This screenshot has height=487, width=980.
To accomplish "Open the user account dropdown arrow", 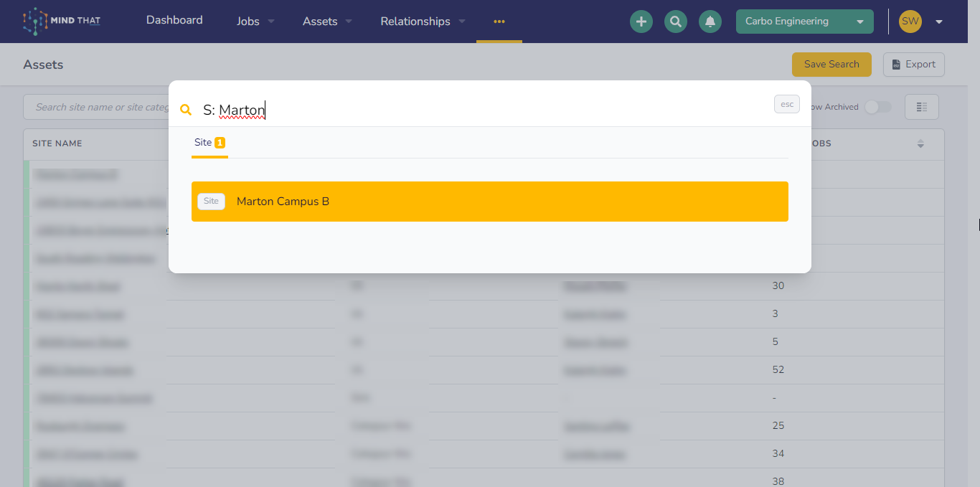I will (939, 22).
